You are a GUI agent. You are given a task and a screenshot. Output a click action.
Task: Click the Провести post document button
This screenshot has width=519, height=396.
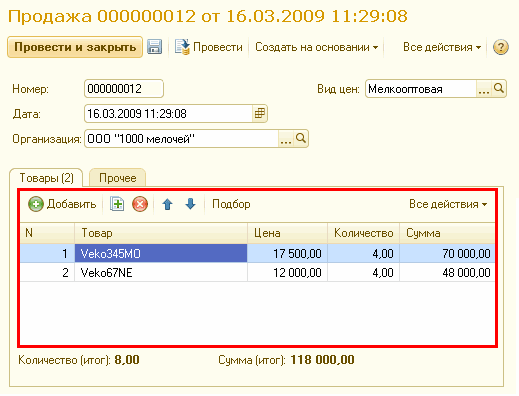click(x=209, y=47)
